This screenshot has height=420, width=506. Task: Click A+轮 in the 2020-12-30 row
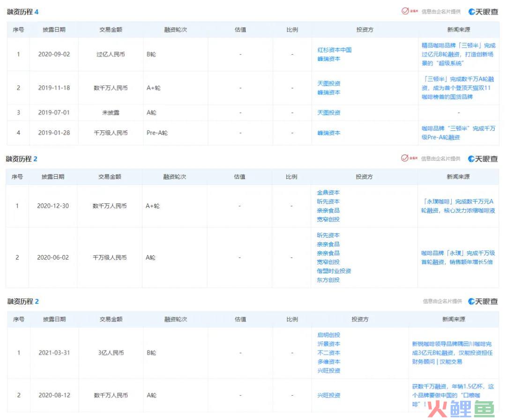pyautogui.click(x=153, y=206)
